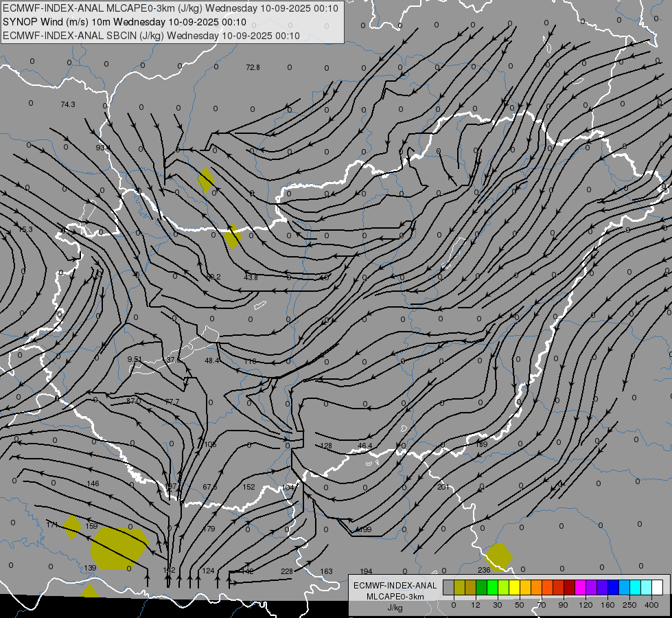Pick the dark red legend swatch

pos(570,588)
